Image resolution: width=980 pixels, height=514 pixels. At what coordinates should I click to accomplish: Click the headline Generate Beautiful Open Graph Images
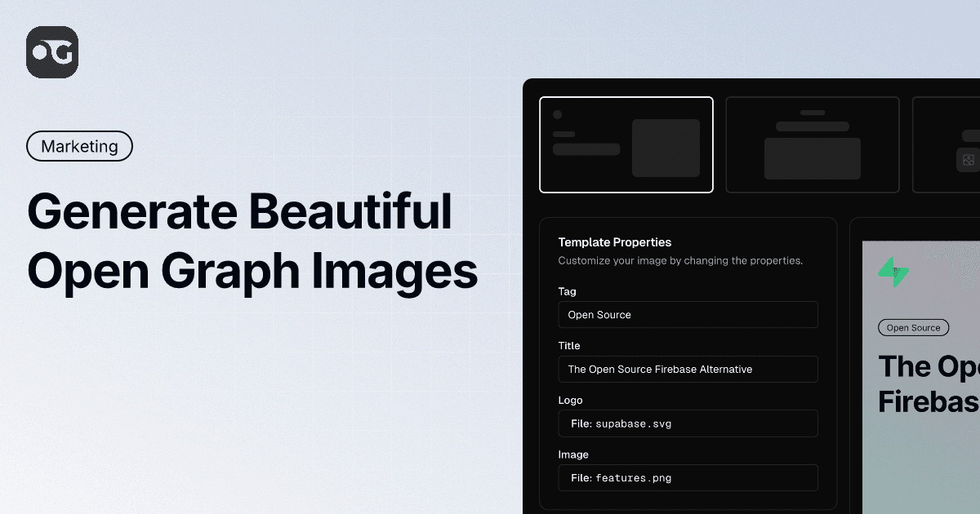coord(252,241)
